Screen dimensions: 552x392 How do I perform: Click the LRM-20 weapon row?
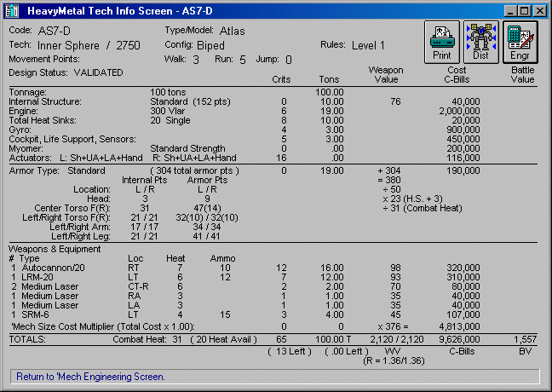coord(245,277)
